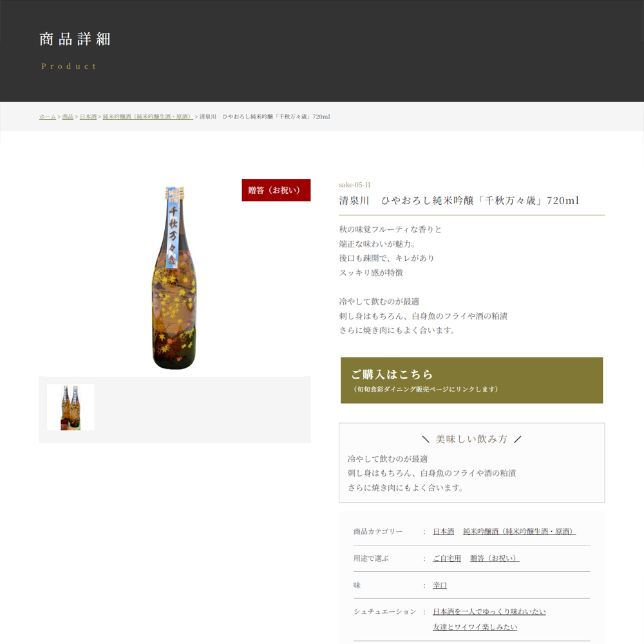The height and width of the screenshot is (644, 644).
Task: Click the current-page breadcrumb text ending in 720ml
Action: tap(264, 117)
